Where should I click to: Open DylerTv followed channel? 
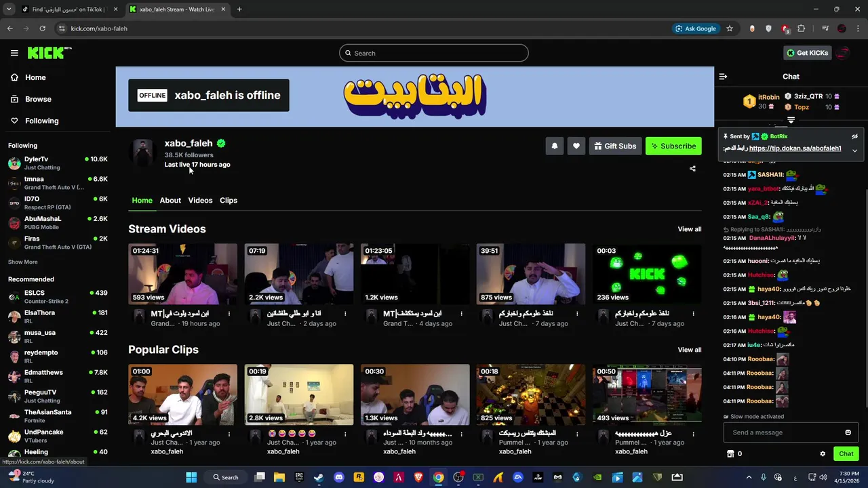pyautogui.click(x=58, y=163)
